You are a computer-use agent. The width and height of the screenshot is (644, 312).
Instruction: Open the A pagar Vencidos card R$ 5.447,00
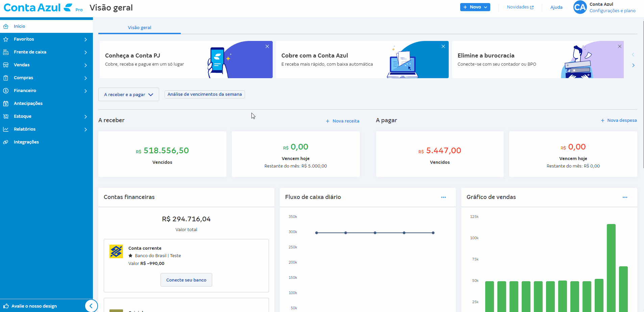coord(440,154)
